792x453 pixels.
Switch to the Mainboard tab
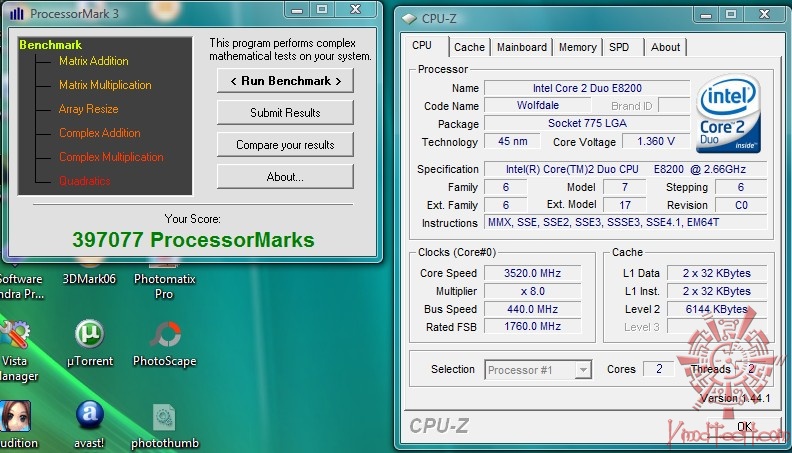coord(522,47)
